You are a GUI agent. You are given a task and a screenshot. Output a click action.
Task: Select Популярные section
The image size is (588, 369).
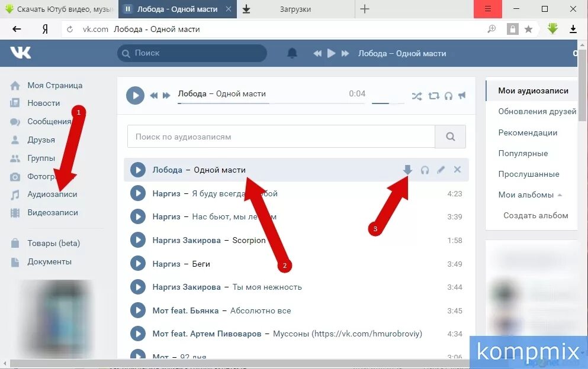523,153
